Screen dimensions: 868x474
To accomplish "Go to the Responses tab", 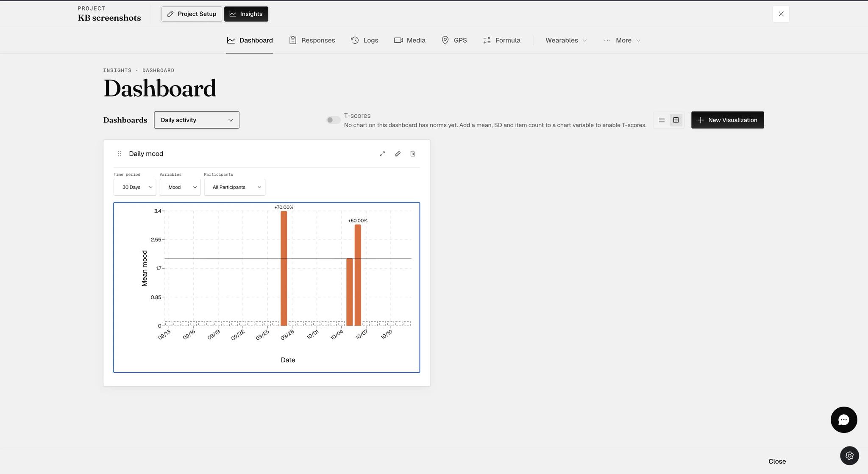I will tap(312, 40).
